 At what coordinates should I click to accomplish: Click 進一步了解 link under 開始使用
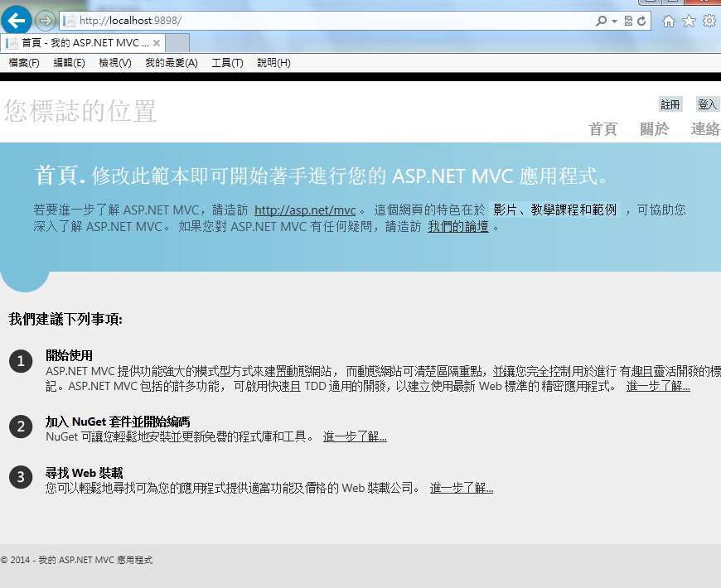[x=658, y=386]
